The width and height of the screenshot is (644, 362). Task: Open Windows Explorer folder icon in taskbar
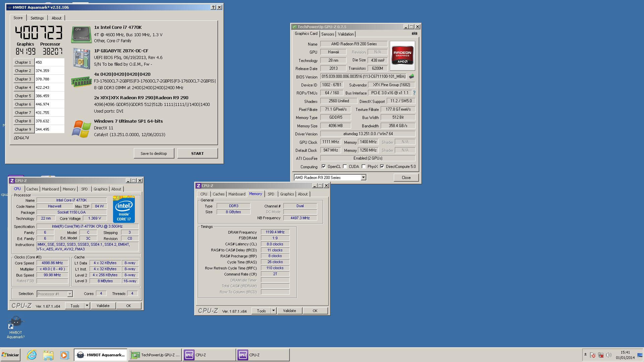[x=48, y=355]
